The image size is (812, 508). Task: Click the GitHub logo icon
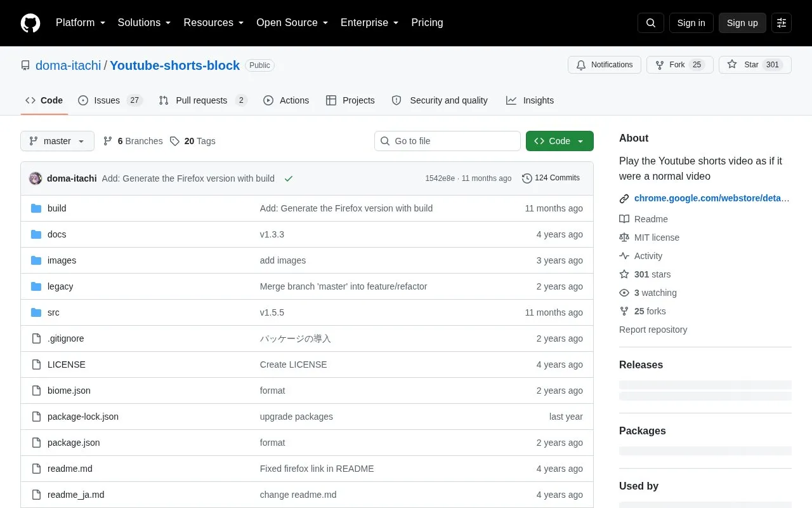[30, 23]
